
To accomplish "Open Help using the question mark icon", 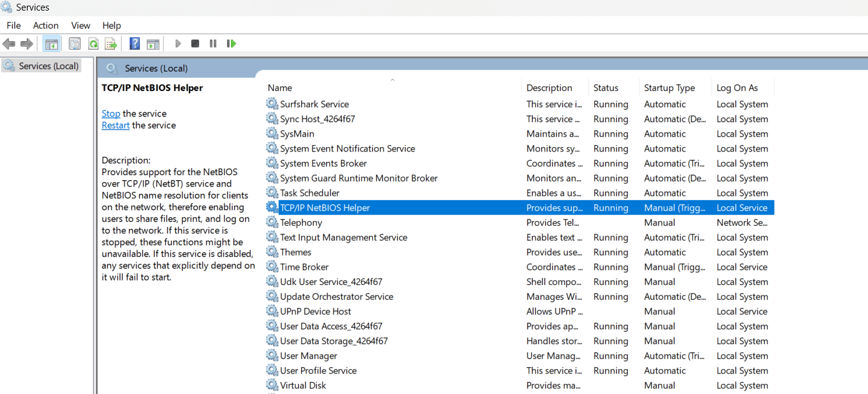I will tap(135, 43).
